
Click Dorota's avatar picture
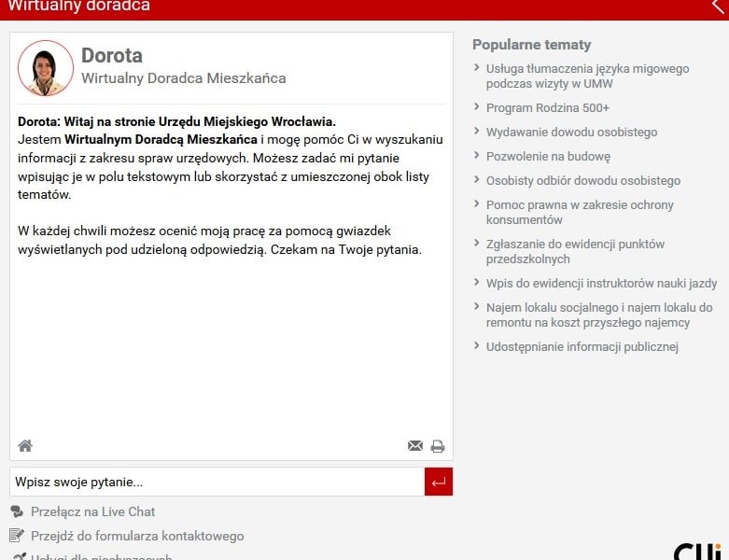click(46, 68)
